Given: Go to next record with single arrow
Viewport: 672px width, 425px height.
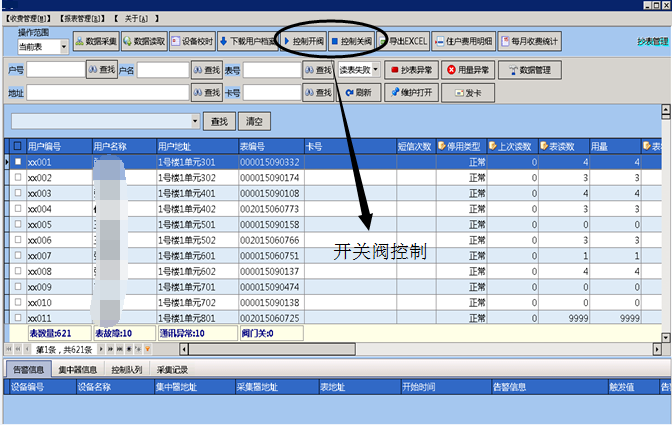Looking at the screenshot, I should [101, 349].
